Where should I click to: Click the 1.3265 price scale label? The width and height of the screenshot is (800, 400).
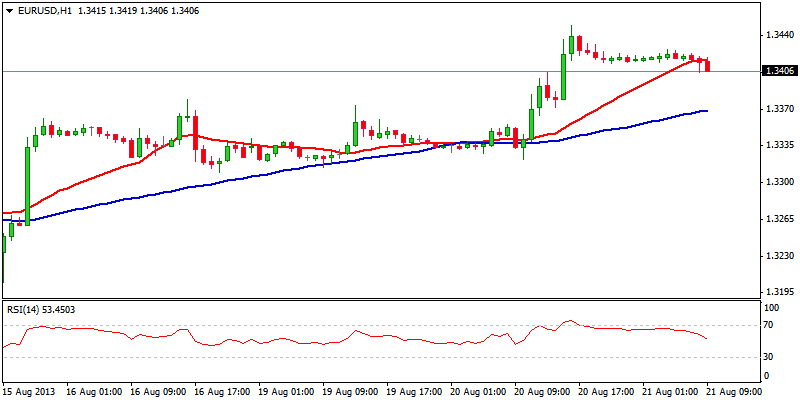tap(779, 219)
